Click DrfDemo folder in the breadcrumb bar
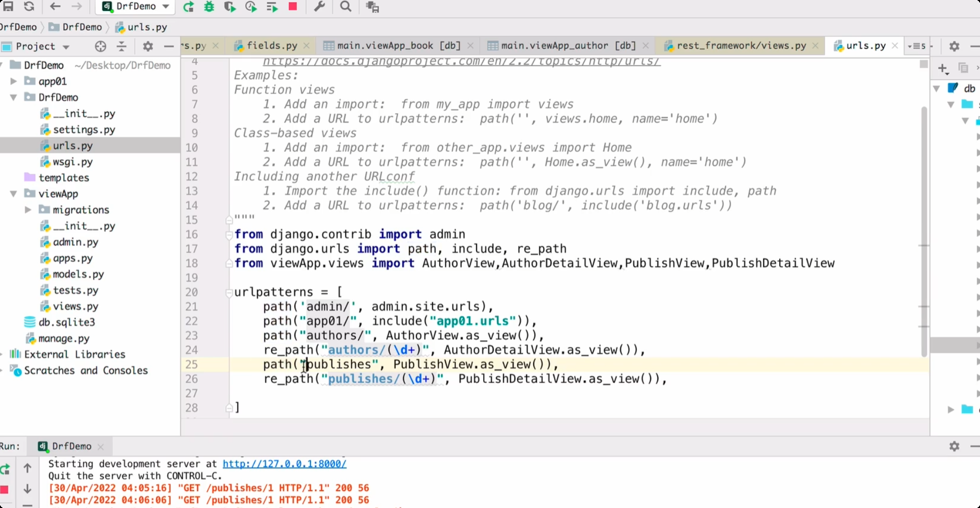 pyautogui.click(x=75, y=27)
